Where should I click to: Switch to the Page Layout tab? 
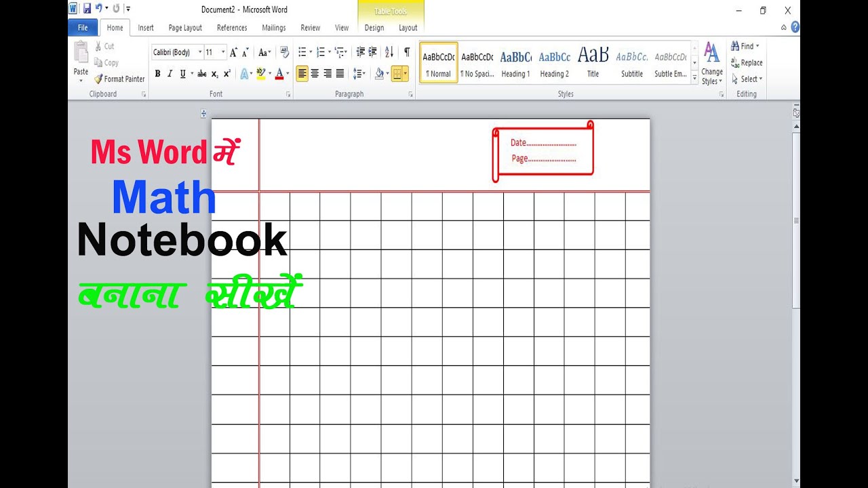[x=185, y=28]
